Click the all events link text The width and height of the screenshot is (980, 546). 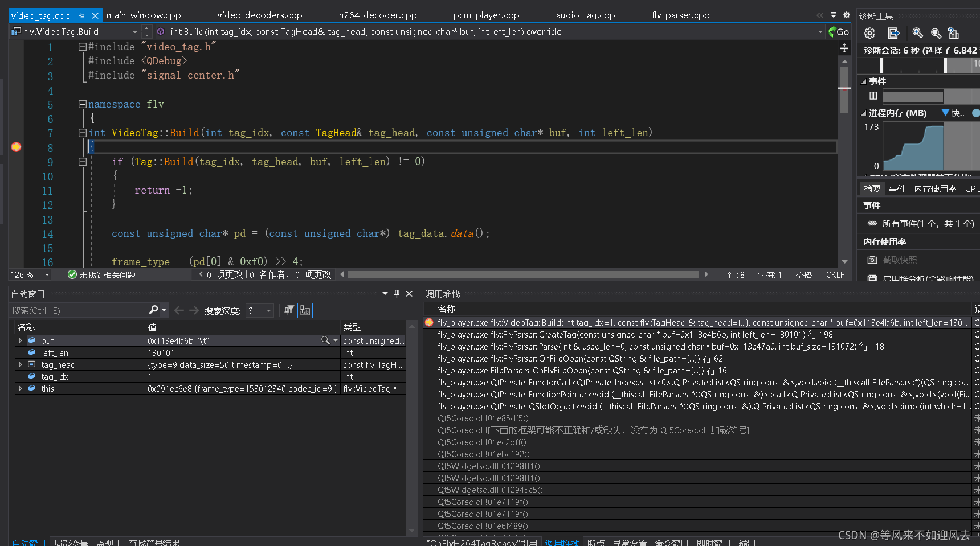click(928, 223)
